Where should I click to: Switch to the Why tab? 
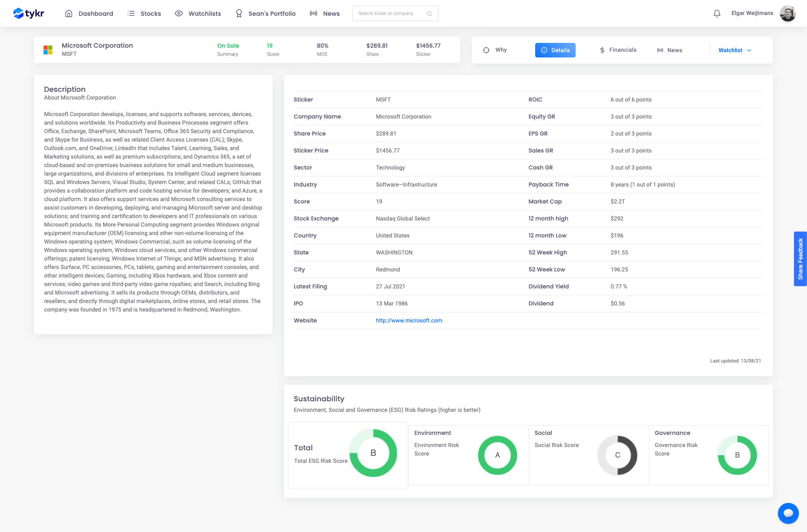(x=495, y=50)
